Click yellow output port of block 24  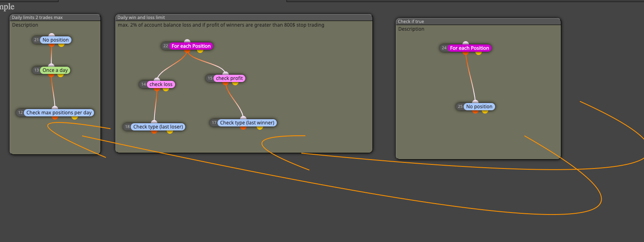click(479, 53)
